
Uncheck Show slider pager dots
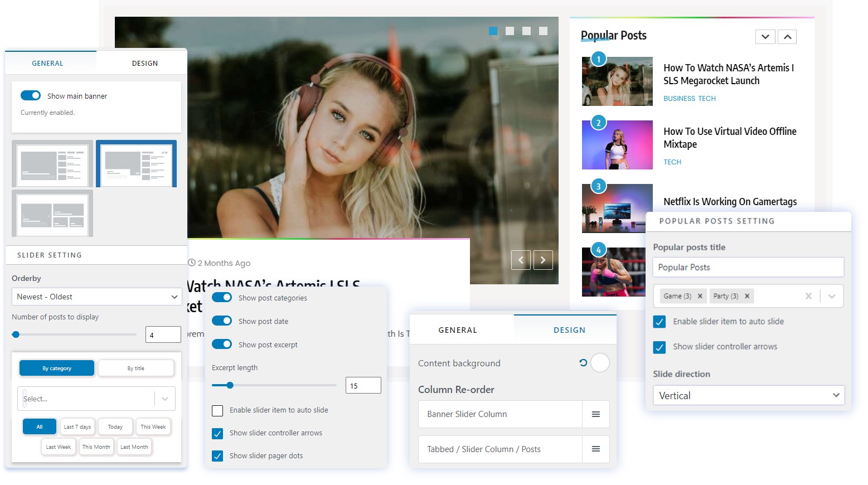[217, 456]
